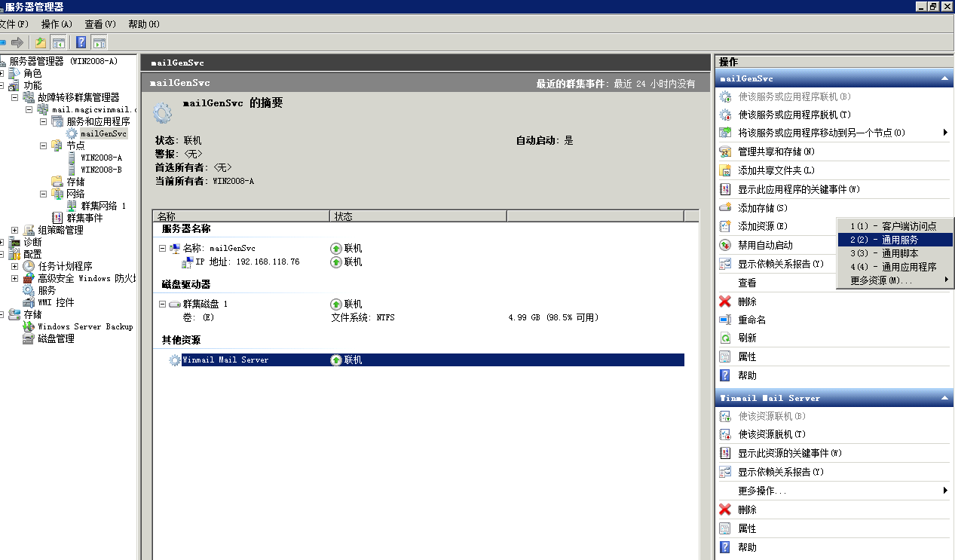Click the up-one-level folder toolbar icon
The height and width of the screenshot is (560, 955).
(41, 42)
